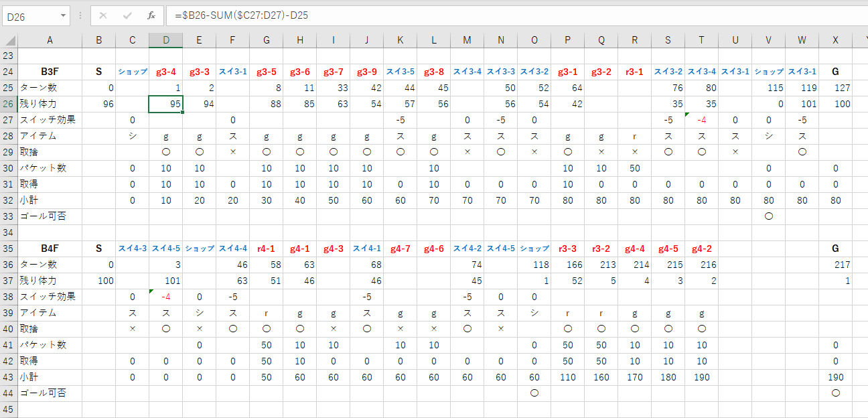This screenshot has height=418, width=868.
Task: Click the three-dot handle beside the Name Box
Action: [x=80, y=15]
